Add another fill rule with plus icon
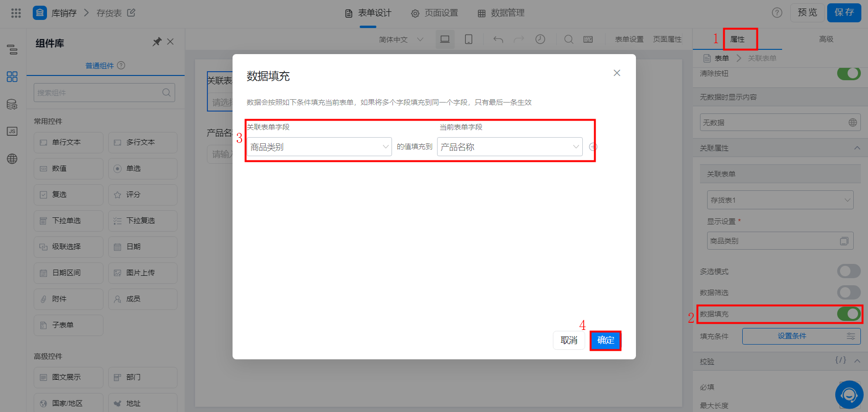 (593, 147)
